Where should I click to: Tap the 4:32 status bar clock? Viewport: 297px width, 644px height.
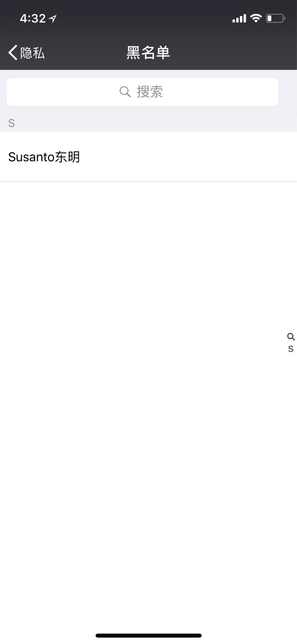(33, 19)
